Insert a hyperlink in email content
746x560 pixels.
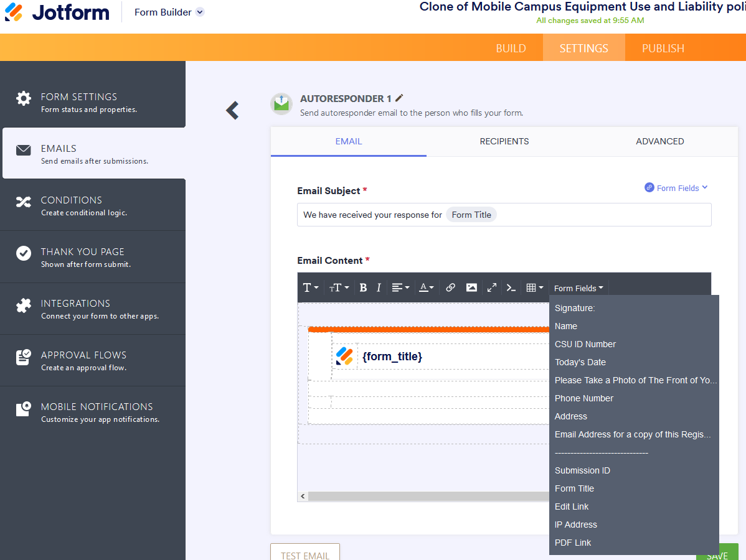[450, 287]
